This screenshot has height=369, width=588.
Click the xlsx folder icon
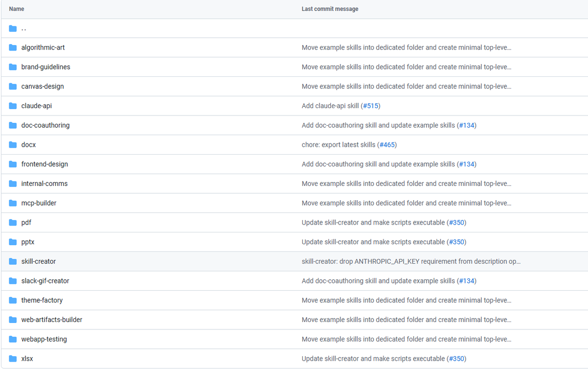point(13,359)
